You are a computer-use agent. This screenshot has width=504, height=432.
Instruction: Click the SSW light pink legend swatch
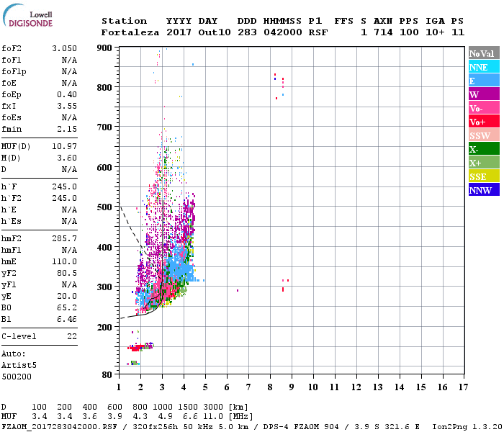click(484, 135)
